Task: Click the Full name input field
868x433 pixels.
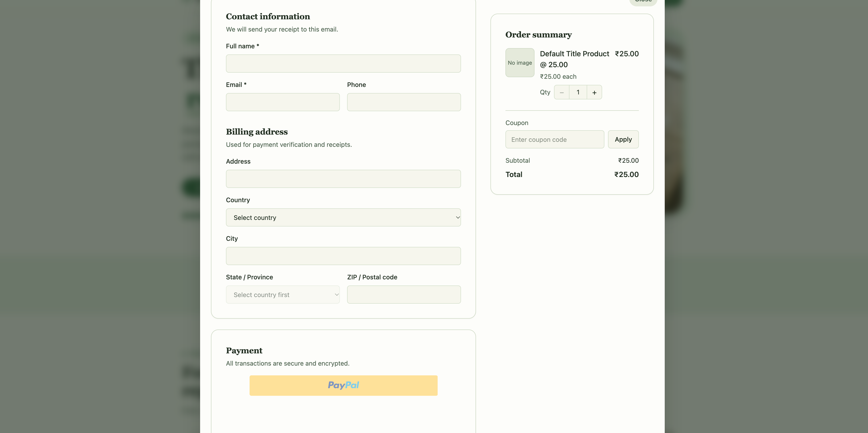Action: tap(343, 63)
